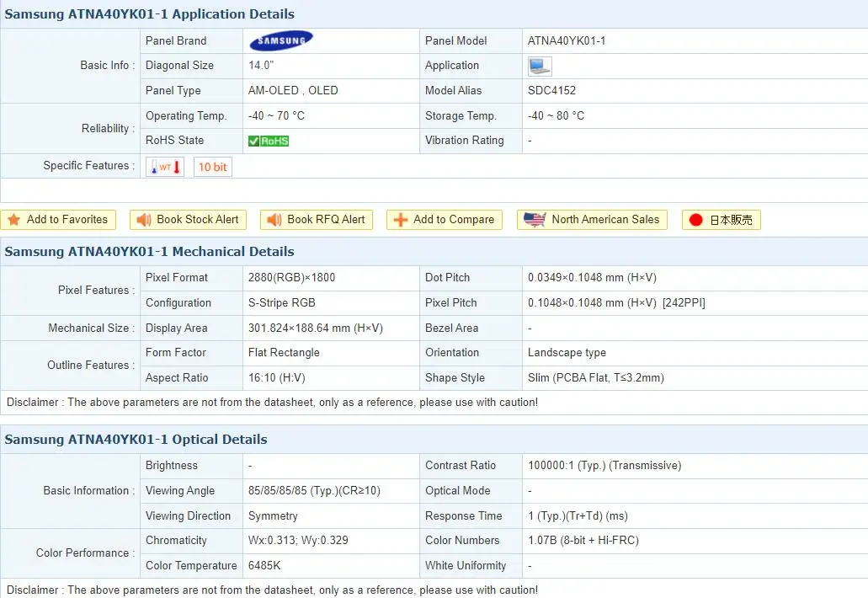
Task: Click the green RoHS badge
Action: click(x=269, y=141)
